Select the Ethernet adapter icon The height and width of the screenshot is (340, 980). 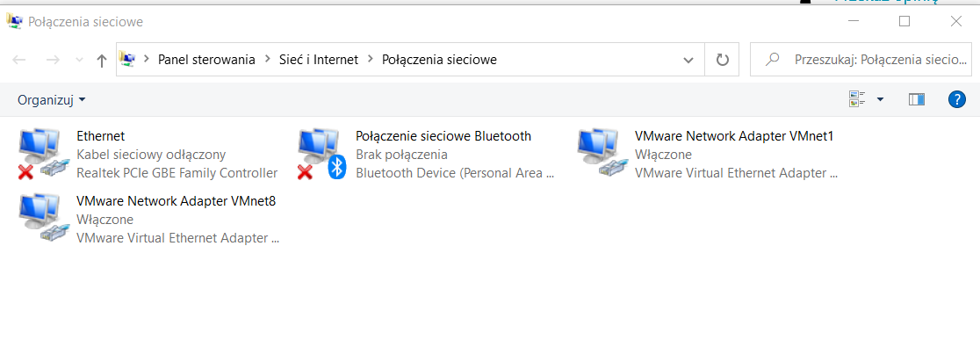(42, 153)
